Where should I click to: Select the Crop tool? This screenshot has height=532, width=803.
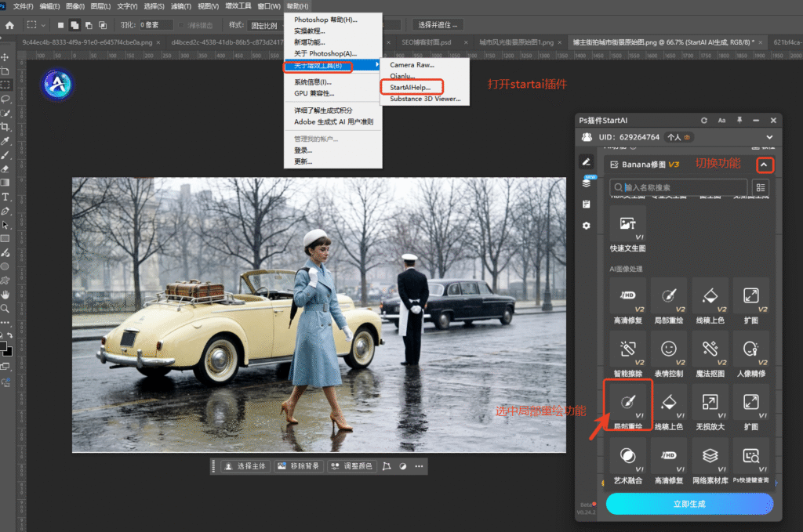pyautogui.click(x=5, y=127)
